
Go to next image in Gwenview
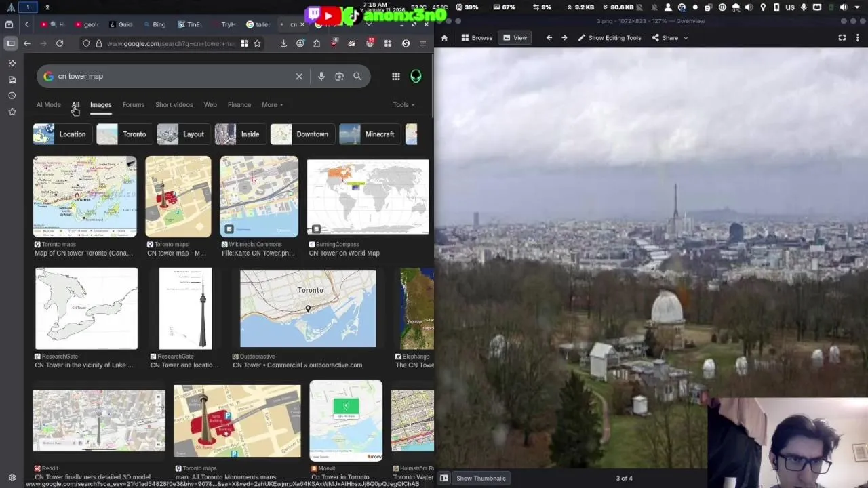click(x=564, y=38)
